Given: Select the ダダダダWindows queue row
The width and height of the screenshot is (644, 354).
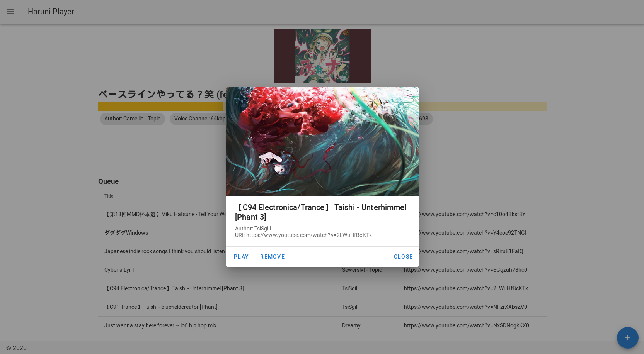Looking at the screenshot, I should click(x=126, y=233).
